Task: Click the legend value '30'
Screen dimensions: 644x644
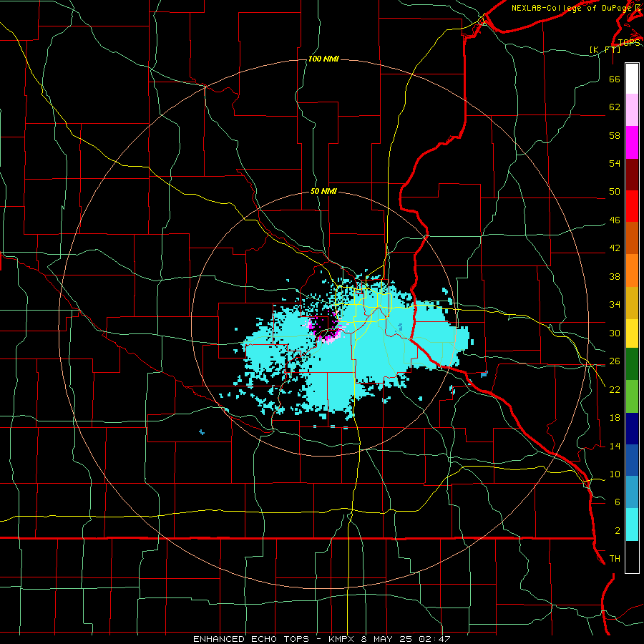Action: pos(615,333)
